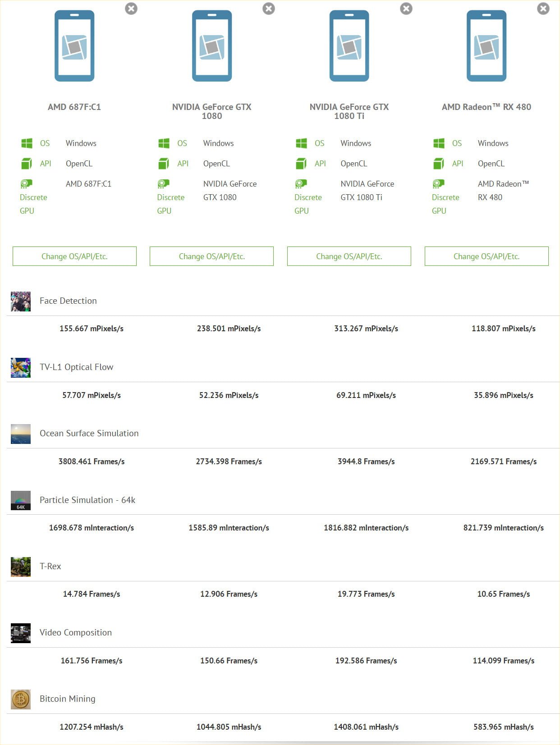Remove AMD 687F:C1 device with X icon
The image size is (560, 745).
click(x=131, y=9)
